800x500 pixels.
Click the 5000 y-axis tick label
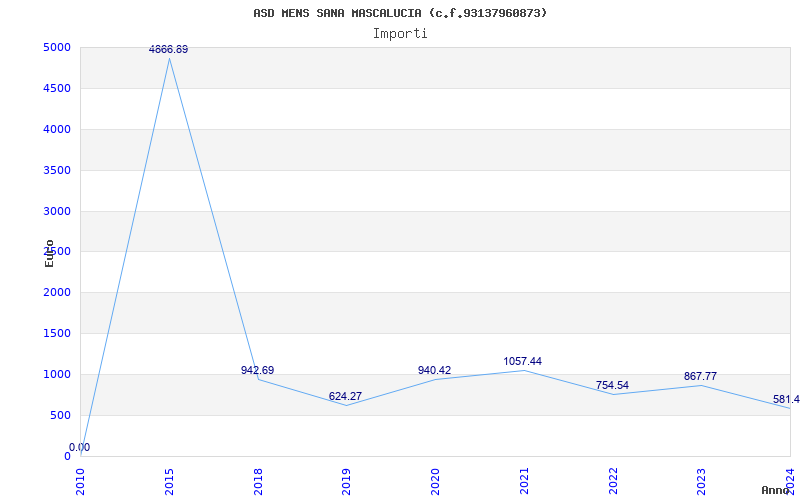pyautogui.click(x=57, y=48)
